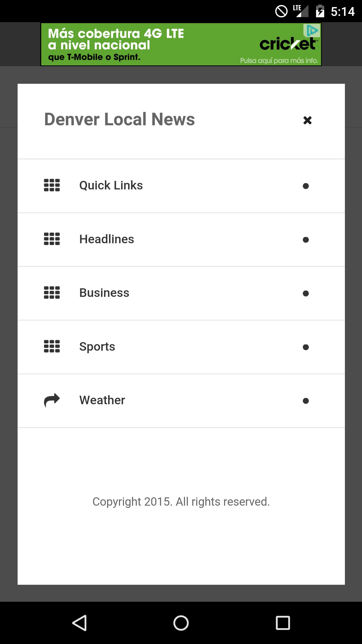Click the grid icon beside Business
The image size is (362, 644).
tap(52, 293)
